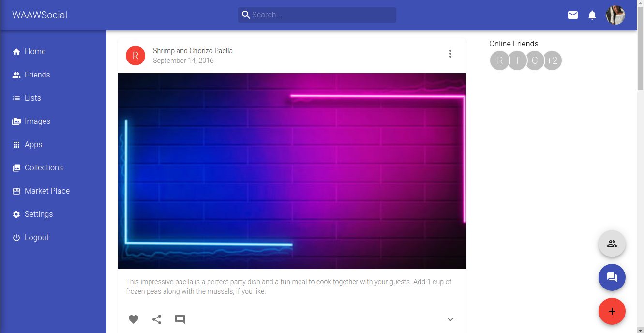The image size is (644, 333).
Task: Go to Friends in the sidebar
Action: pos(37,75)
